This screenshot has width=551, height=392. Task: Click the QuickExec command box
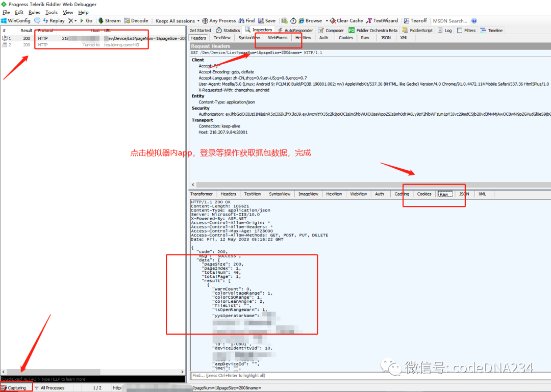[x=93, y=379]
